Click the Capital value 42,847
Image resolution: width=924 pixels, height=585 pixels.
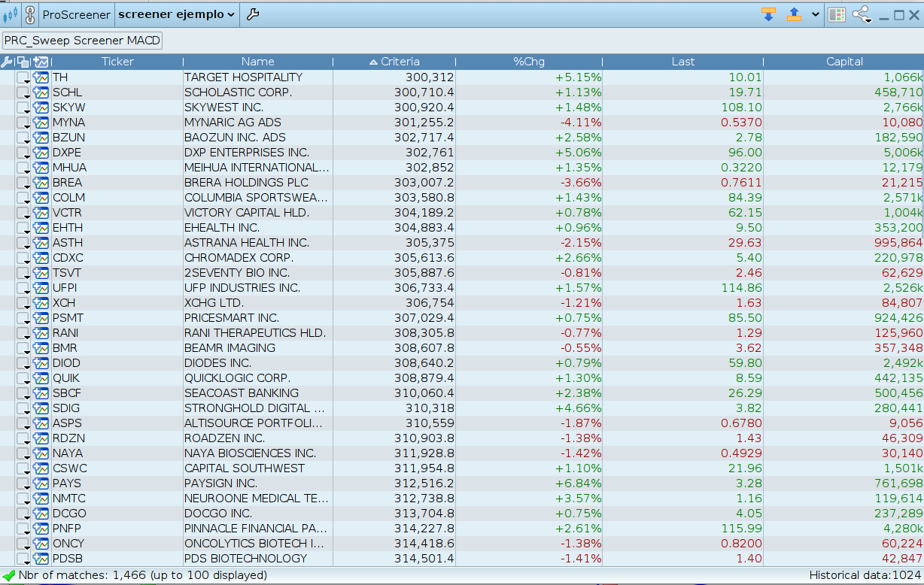point(902,559)
